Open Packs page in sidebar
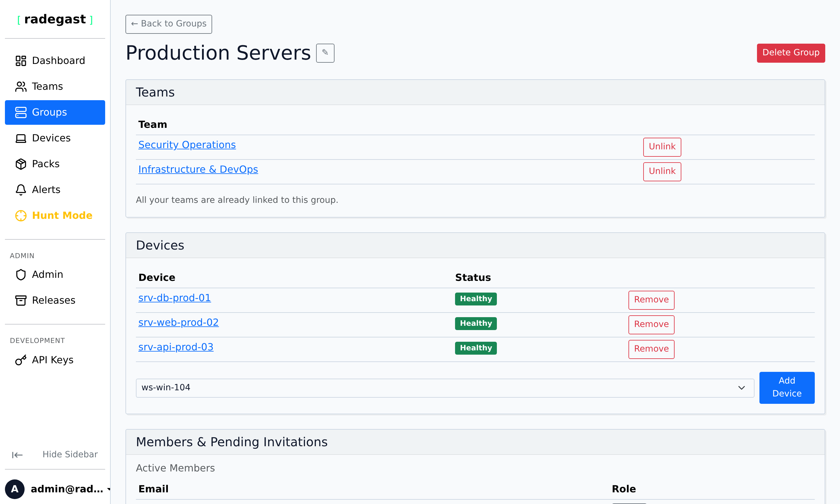840x504 pixels. coord(55,164)
